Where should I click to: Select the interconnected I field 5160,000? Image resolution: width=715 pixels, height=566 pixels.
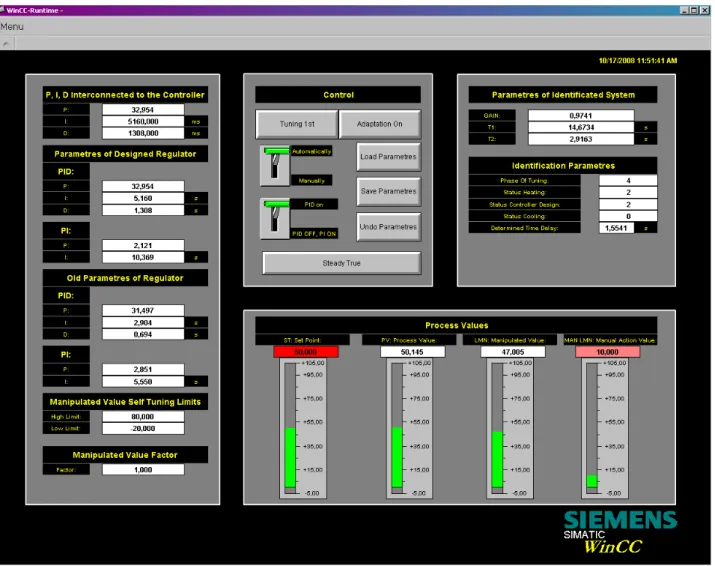point(143,121)
